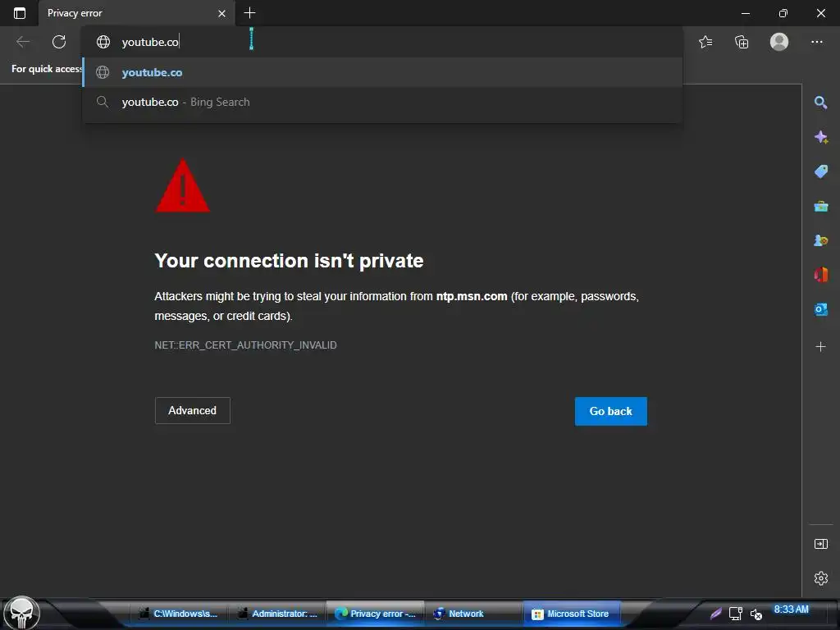Viewport: 840px width, 630px height.
Task: Click the feather tray icon
Action: point(715,614)
